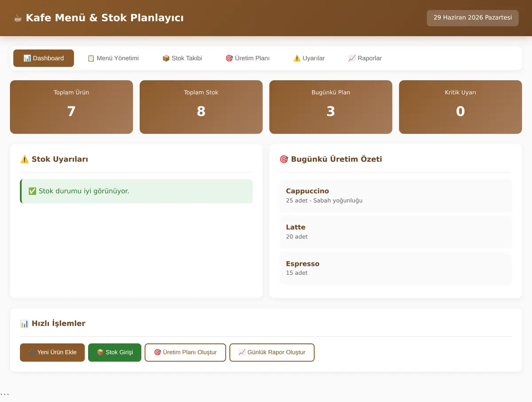Click the Yeni Ürün Ekle button
Viewport: 532px width, 402px height.
[52, 352]
